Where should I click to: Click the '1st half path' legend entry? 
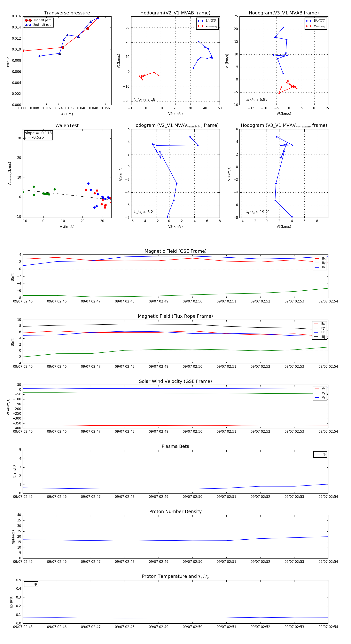point(39,20)
